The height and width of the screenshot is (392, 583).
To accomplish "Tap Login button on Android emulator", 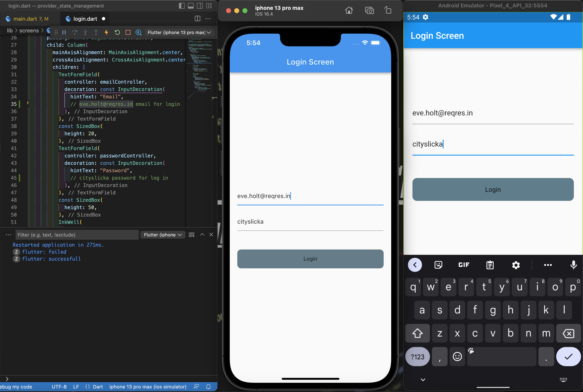I will [x=493, y=189].
